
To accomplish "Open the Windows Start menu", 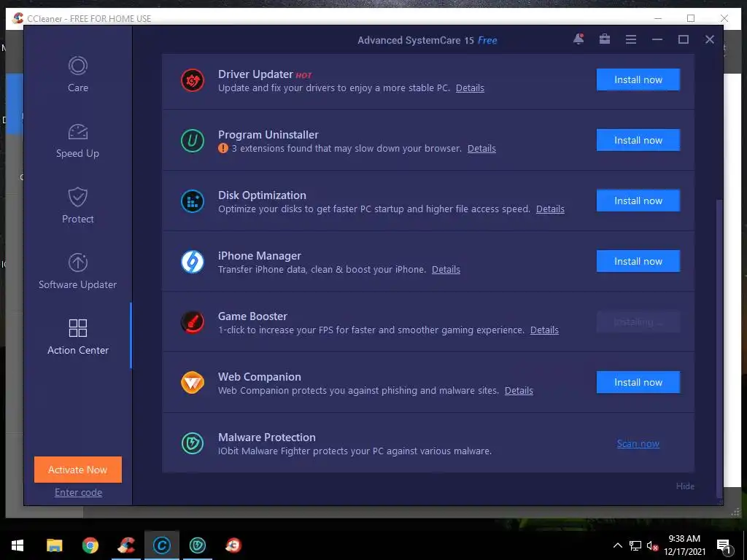I will point(18,545).
